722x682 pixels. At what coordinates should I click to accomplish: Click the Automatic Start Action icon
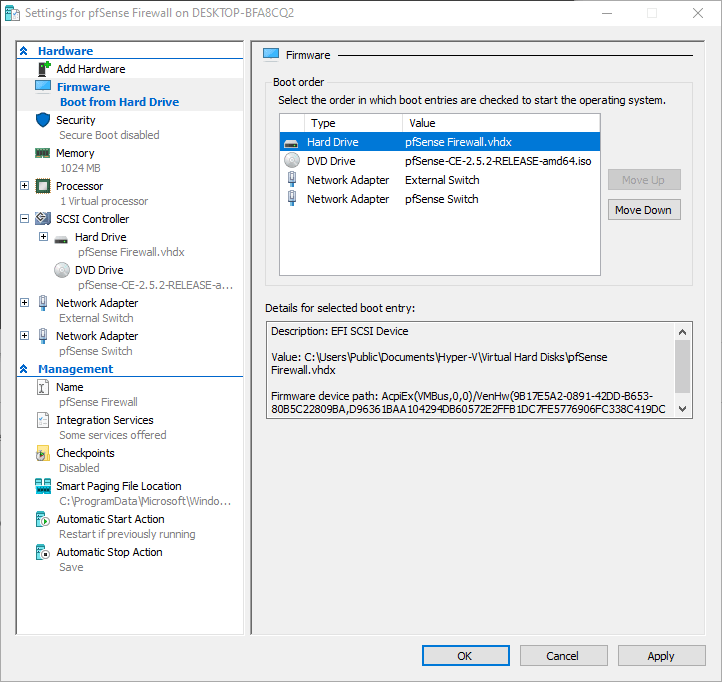pyautogui.click(x=42, y=519)
